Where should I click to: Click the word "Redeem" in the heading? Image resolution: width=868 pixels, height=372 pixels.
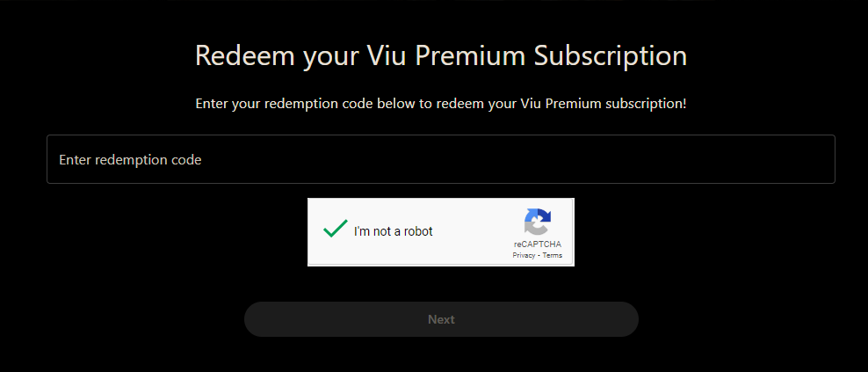(x=245, y=56)
